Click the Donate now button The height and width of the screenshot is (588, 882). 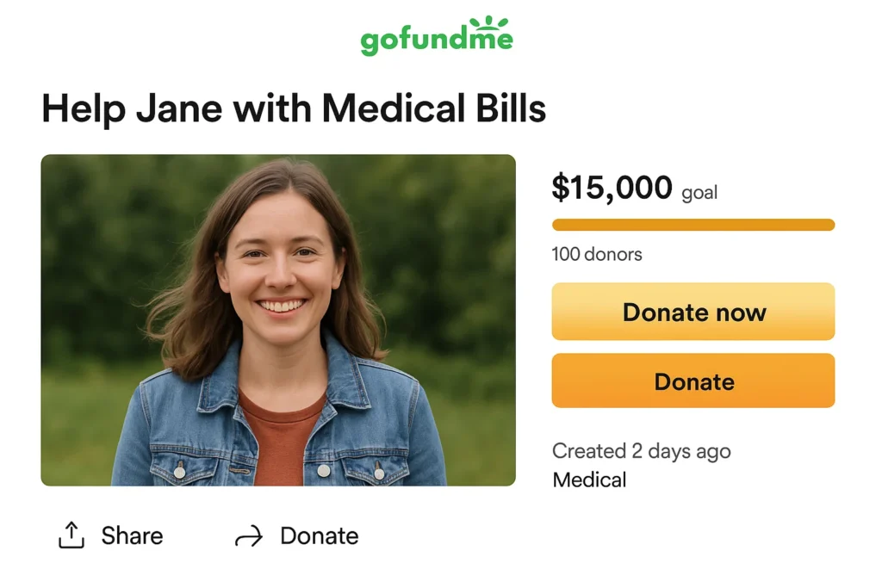[x=693, y=313]
